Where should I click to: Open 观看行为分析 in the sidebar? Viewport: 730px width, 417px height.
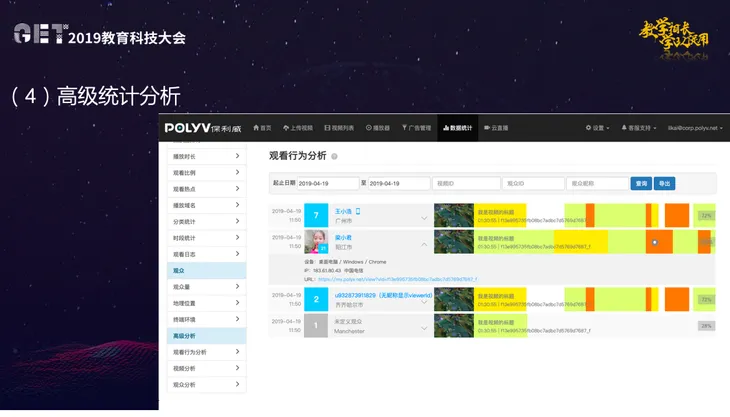click(x=206, y=352)
